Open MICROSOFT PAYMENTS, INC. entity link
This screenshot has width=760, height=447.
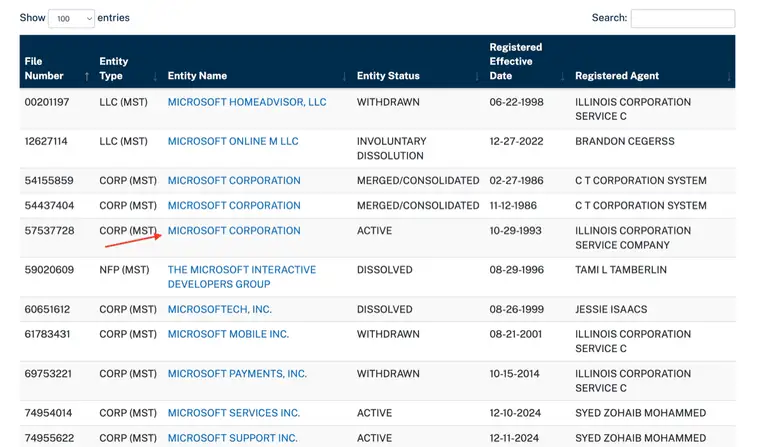coord(237,374)
